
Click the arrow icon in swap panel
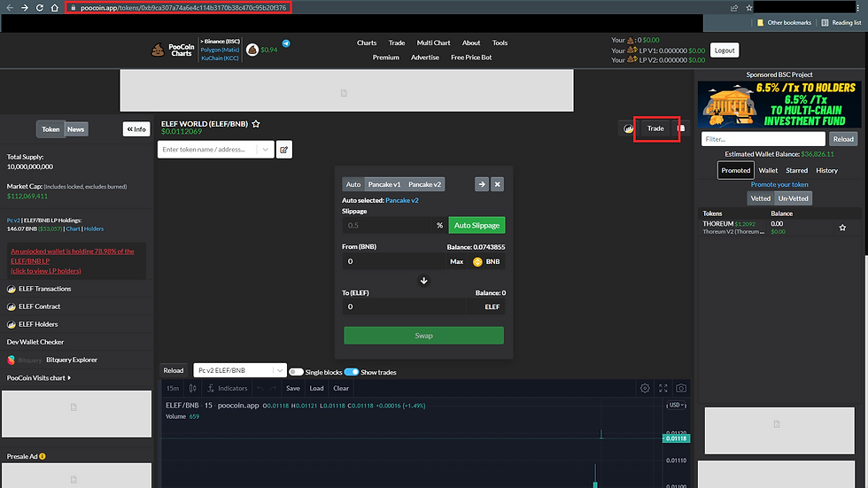coord(482,184)
